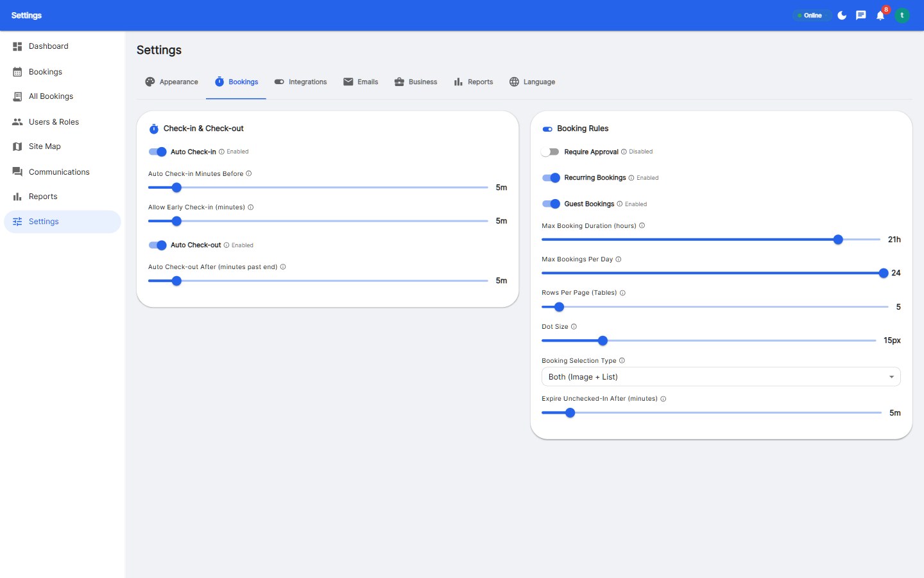Viewport: 924px width, 578px height.
Task: Click info icon beside Dot Size
Action: tap(574, 326)
